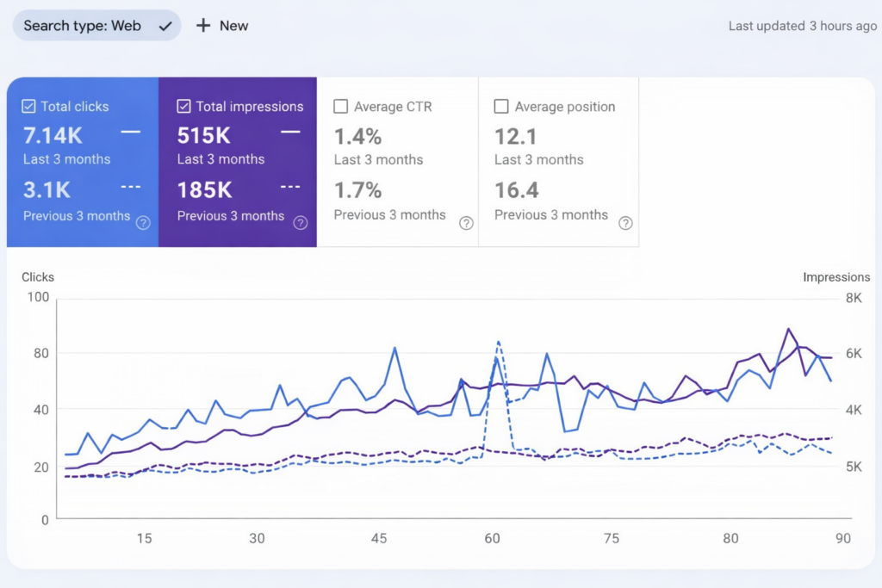Select the 12.1 average position value

[516, 136]
